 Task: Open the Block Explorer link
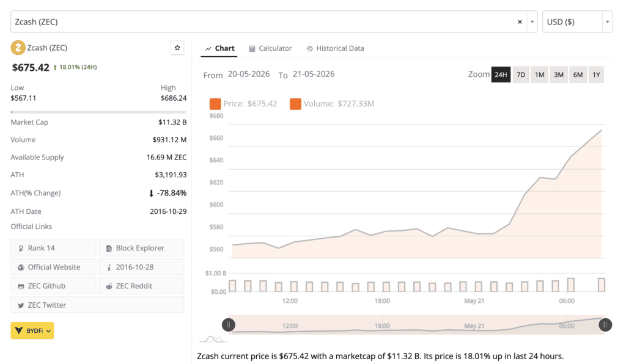click(x=141, y=248)
